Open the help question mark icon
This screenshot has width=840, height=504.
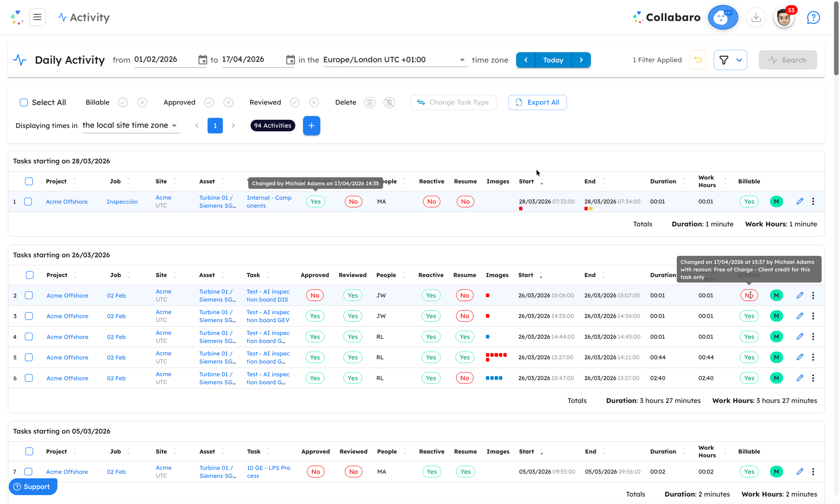point(813,18)
